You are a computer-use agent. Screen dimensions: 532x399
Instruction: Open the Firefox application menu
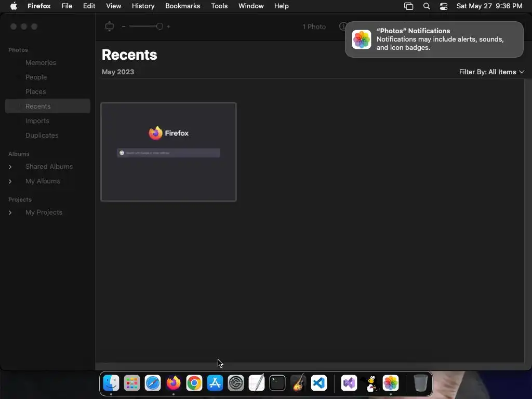pos(39,6)
